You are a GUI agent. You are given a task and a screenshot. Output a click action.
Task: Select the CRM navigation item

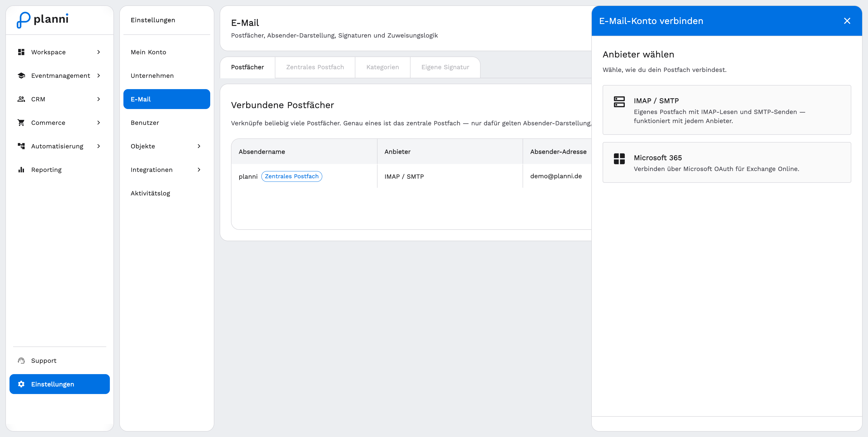pyautogui.click(x=60, y=99)
